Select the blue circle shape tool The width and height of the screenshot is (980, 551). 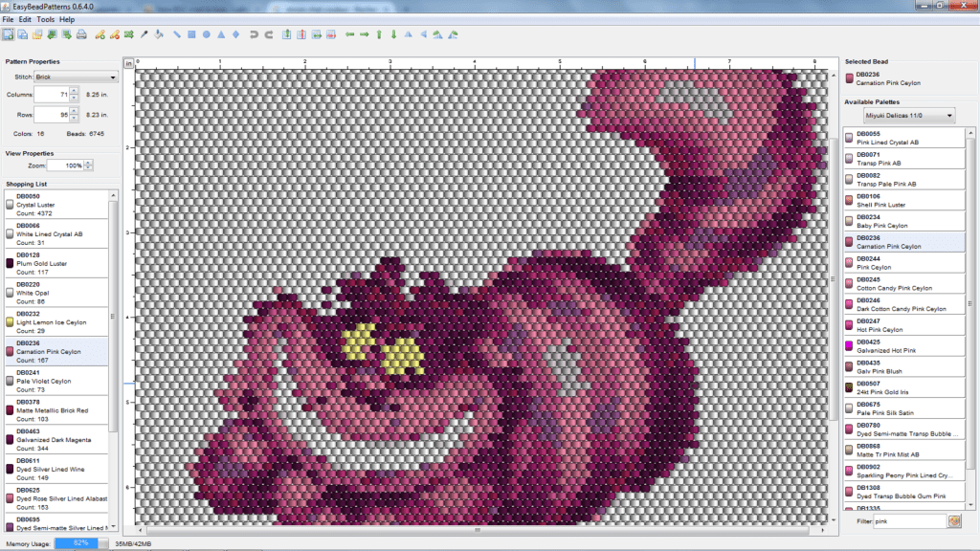click(206, 34)
